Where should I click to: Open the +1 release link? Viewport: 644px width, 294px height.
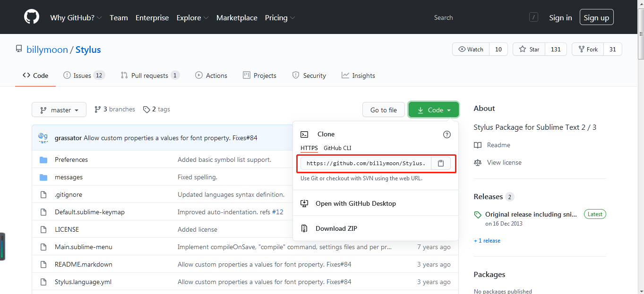coord(487,241)
